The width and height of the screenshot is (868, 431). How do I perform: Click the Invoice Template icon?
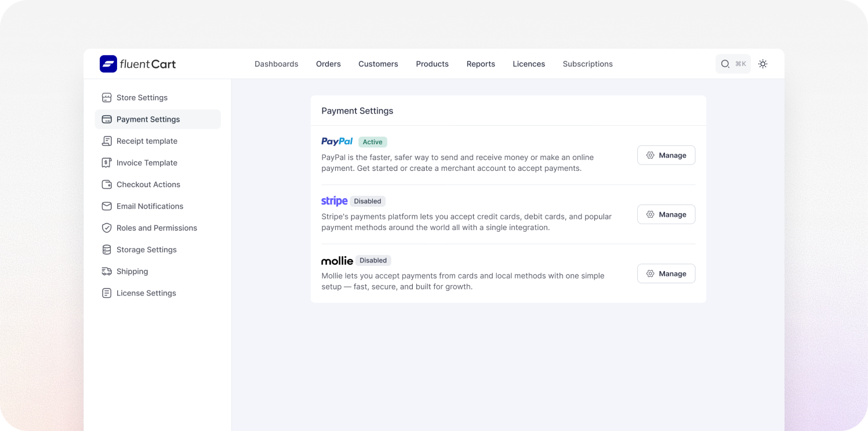click(107, 163)
